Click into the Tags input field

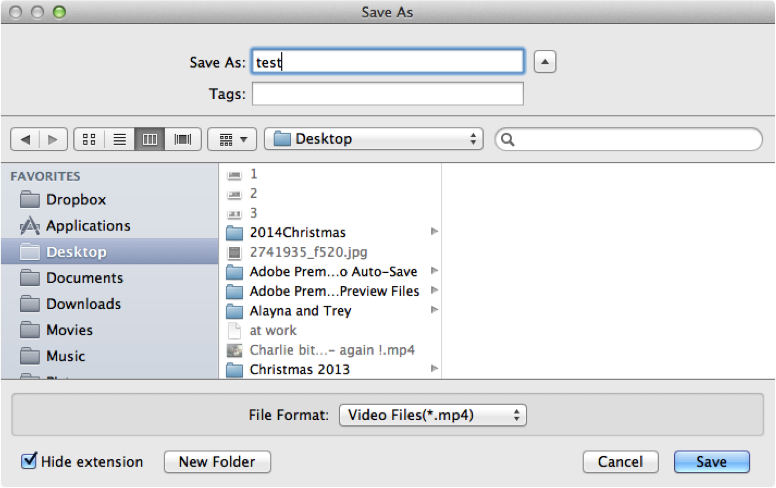(x=387, y=94)
